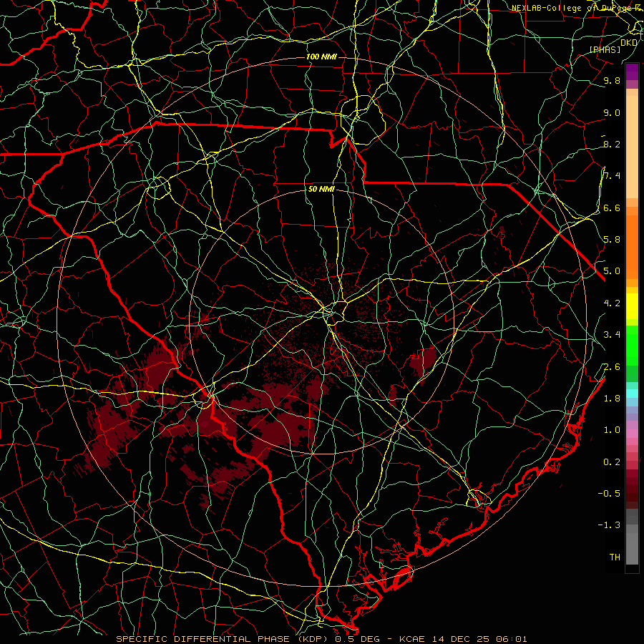Click the 5.0 value on the legend
The image size is (644, 644).
click(x=612, y=271)
